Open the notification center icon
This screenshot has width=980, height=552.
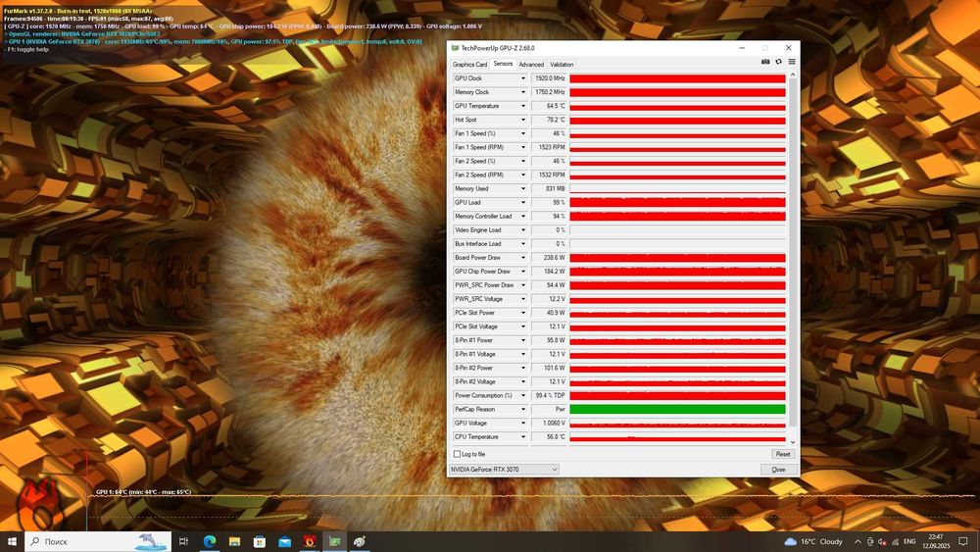click(963, 541)
